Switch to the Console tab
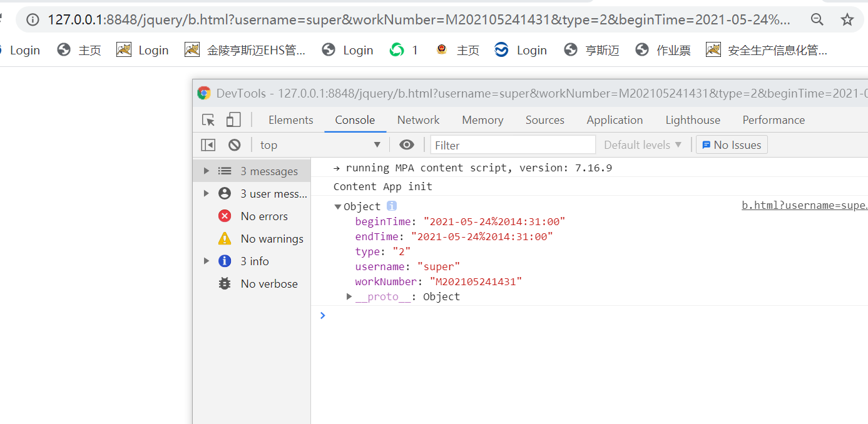Screen dimensions: 868x424 tap(355, 120)
